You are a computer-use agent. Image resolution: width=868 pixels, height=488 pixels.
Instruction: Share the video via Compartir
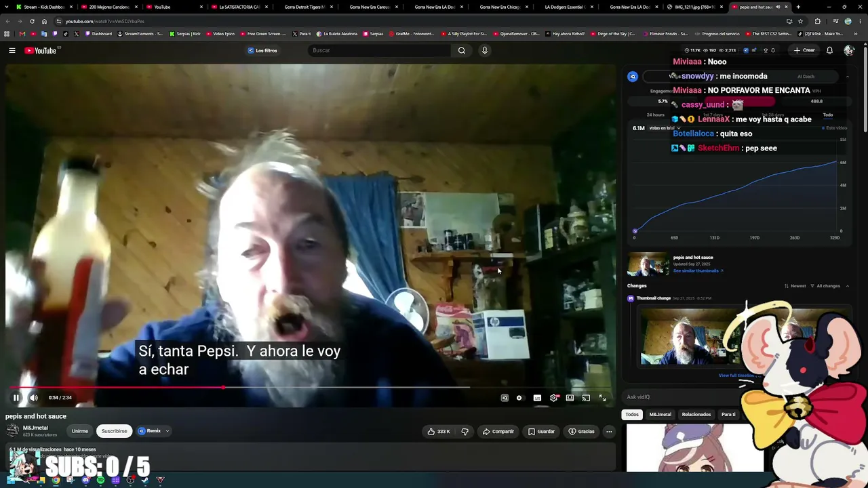pos(498,431)
